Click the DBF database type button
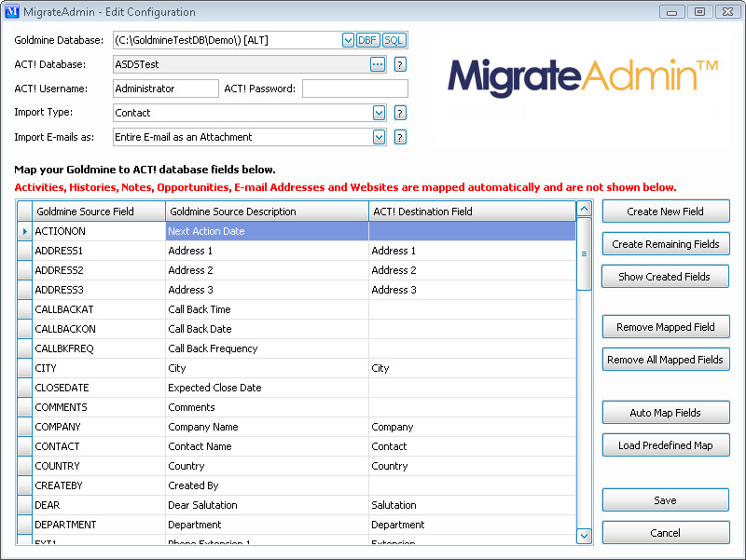The height and width of the screenshot is (560, 746). 367,40
